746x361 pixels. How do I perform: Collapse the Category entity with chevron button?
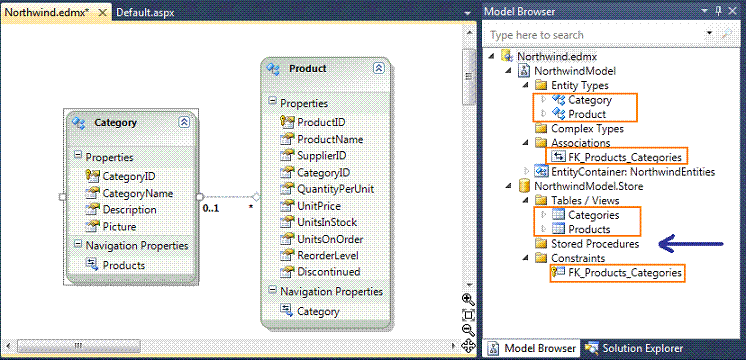[x=184, y=122]
